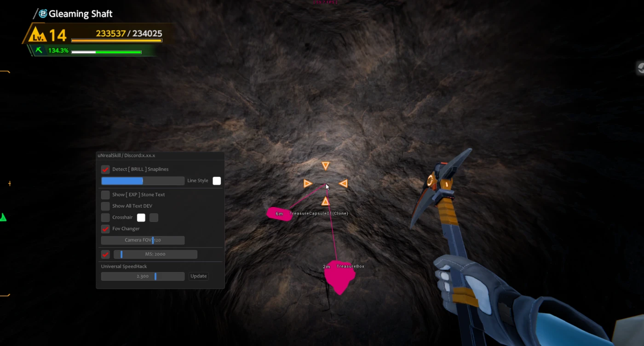644x346 pixels.
Task: Open the white Line Style color swatch
Action: [x=217, y=181]
